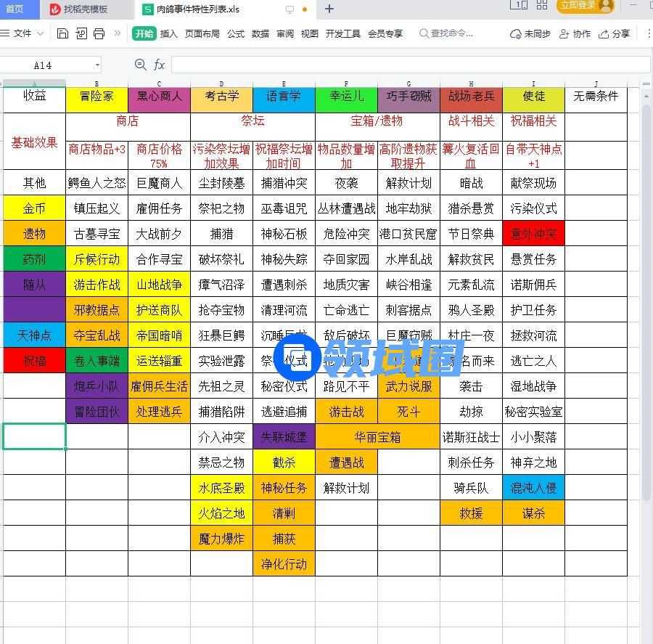
Task: Switch to the 找稻壳模板 tab
Action: click(x=85, y=9)
